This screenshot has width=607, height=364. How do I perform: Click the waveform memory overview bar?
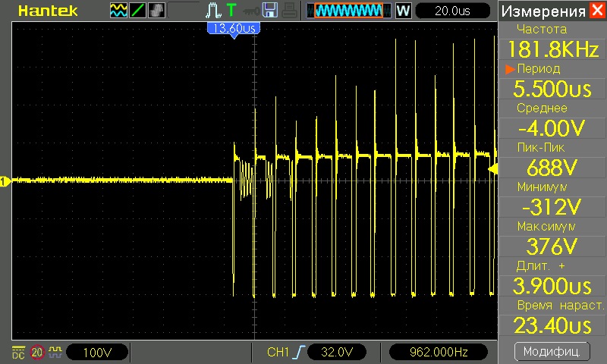(x=348, y=11)
